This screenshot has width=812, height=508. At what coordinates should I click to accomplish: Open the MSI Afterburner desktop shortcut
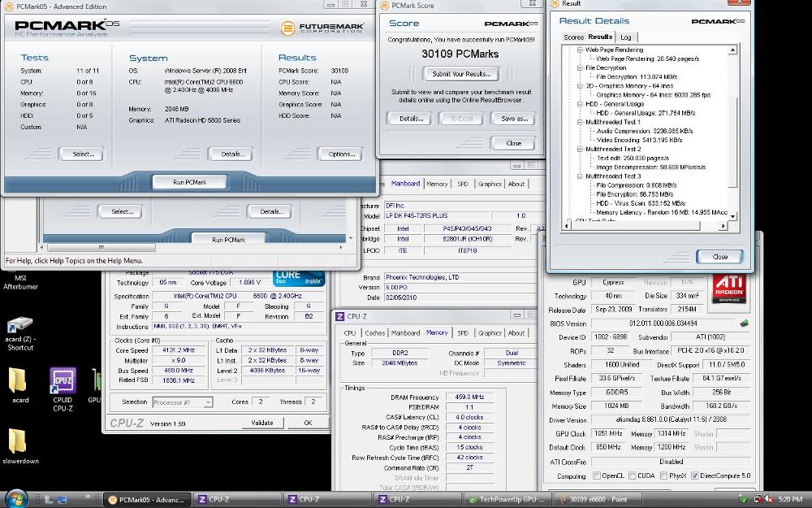click(20, 282)
